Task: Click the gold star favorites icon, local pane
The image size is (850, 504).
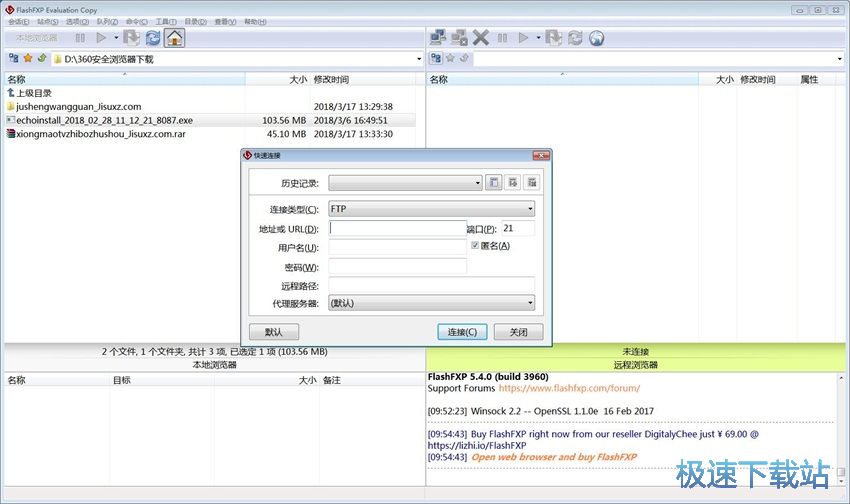Action: (28, 58)
